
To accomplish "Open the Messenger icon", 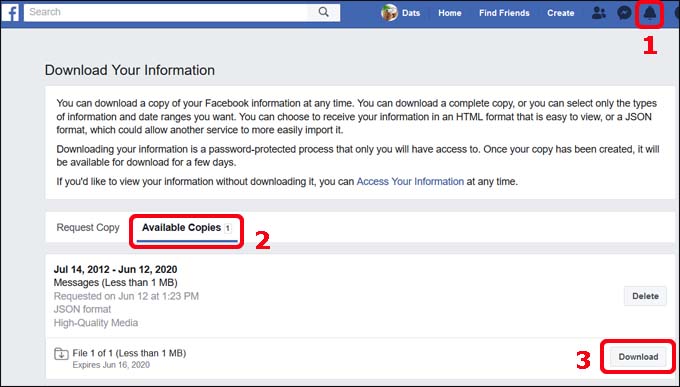I will pyautogui.click(x=624, y=13).
